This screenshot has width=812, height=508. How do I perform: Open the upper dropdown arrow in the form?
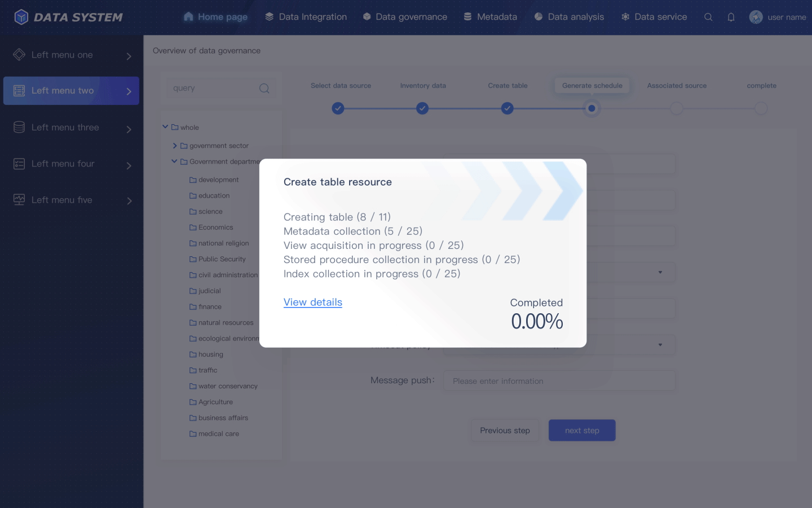click(660, 273)
